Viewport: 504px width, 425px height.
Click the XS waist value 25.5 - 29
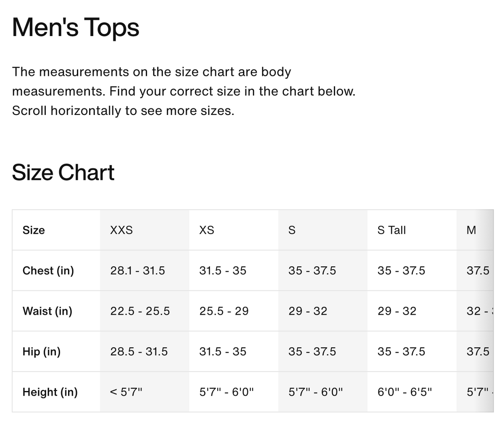point(224,311)
